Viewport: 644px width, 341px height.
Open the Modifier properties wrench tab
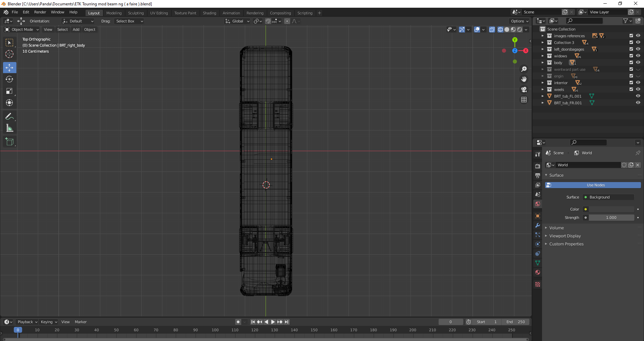point(538,225)
